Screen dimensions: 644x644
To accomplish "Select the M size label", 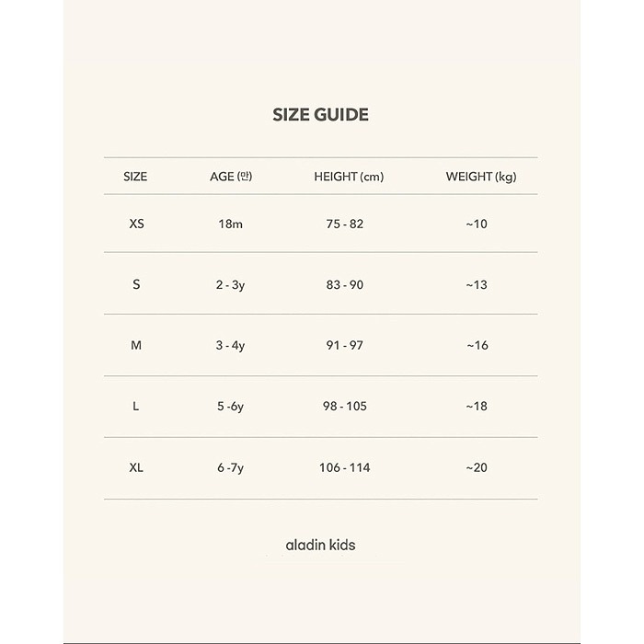I will point(136,345).
